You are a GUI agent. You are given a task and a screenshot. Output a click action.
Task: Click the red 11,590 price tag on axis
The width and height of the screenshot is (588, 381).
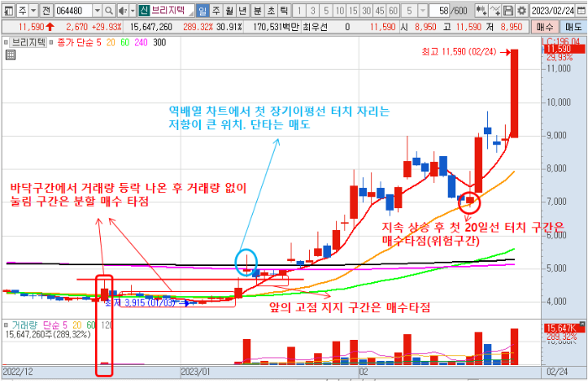pyautogui.click(x=564, y=49)
